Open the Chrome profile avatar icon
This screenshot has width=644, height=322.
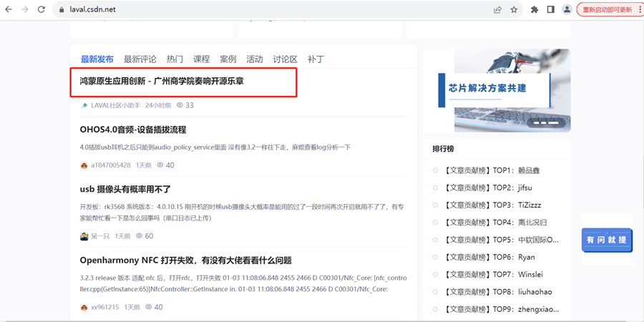[567, 10]
